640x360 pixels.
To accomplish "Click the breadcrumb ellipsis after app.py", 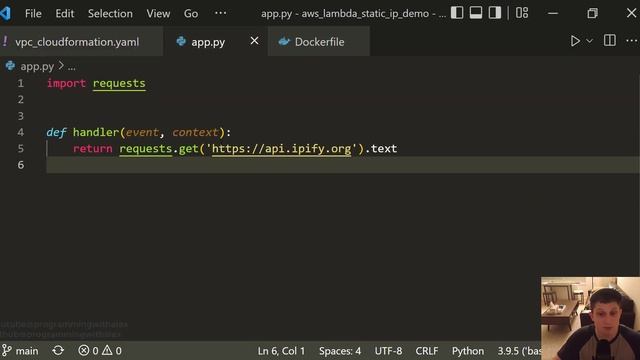I will coord(71,67).
